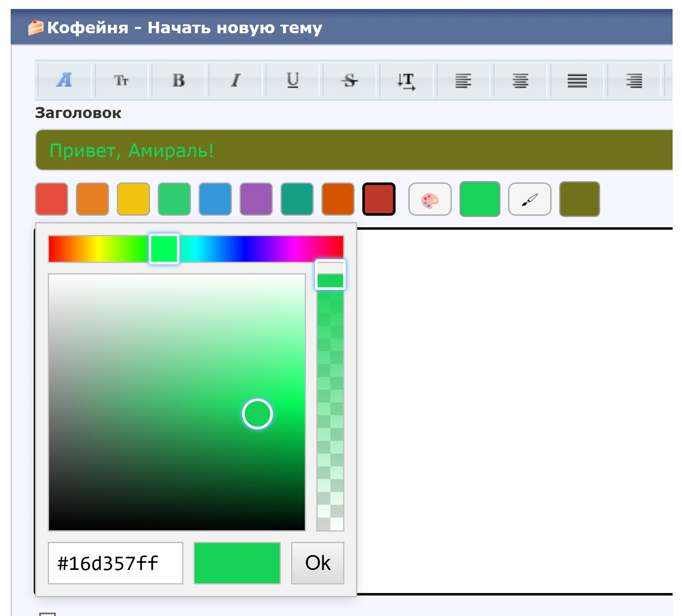682x616 pixels.
Task: Click the text direction icon
Action: point(407,81)
